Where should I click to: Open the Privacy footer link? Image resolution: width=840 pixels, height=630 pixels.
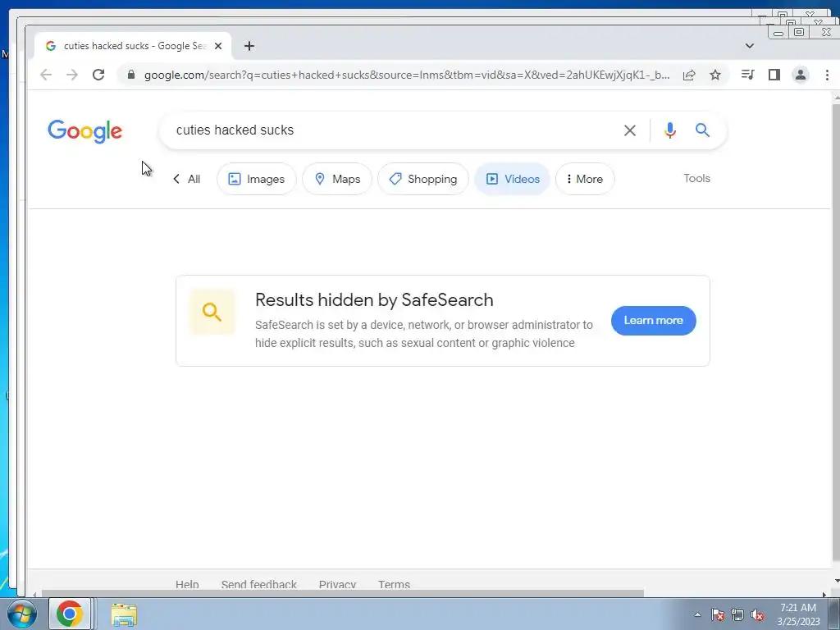tap(337, 584)
